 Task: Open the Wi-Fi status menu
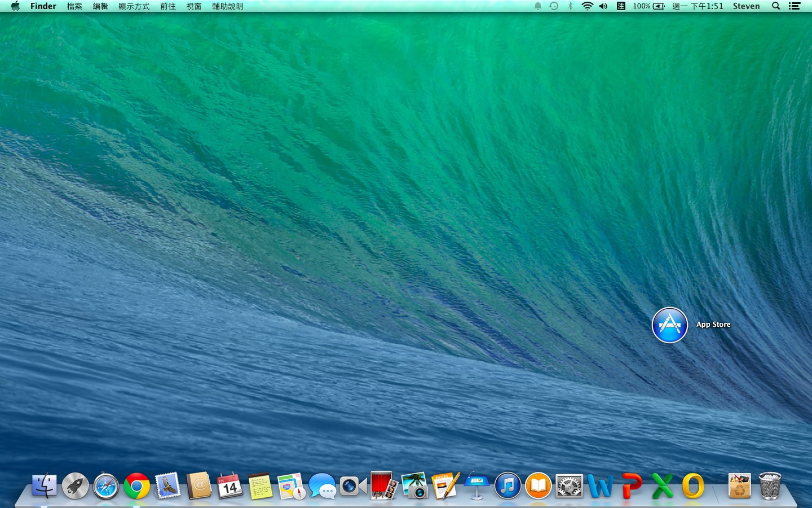[587, 6]
